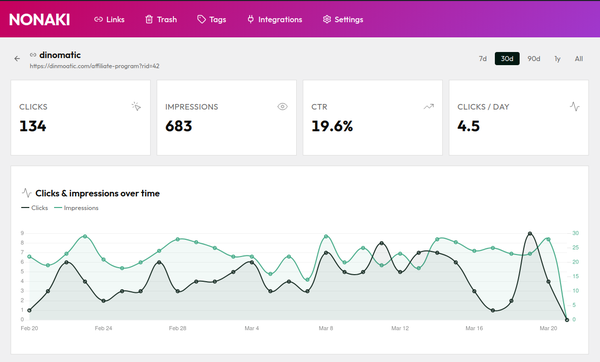Click the CLICKS / DAY card label

coord(483,107)
